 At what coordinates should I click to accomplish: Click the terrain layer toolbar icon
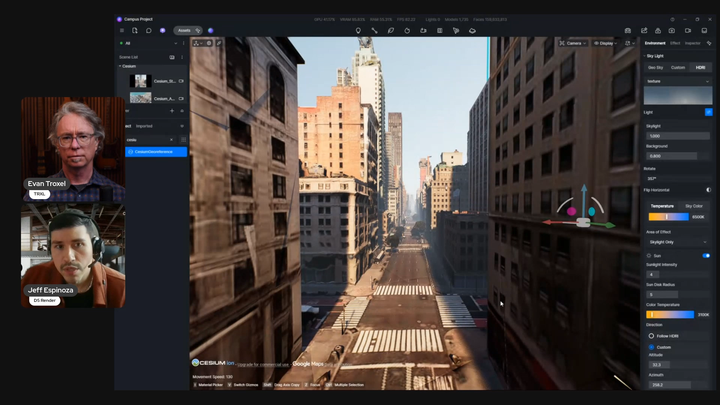coord(472,31)
